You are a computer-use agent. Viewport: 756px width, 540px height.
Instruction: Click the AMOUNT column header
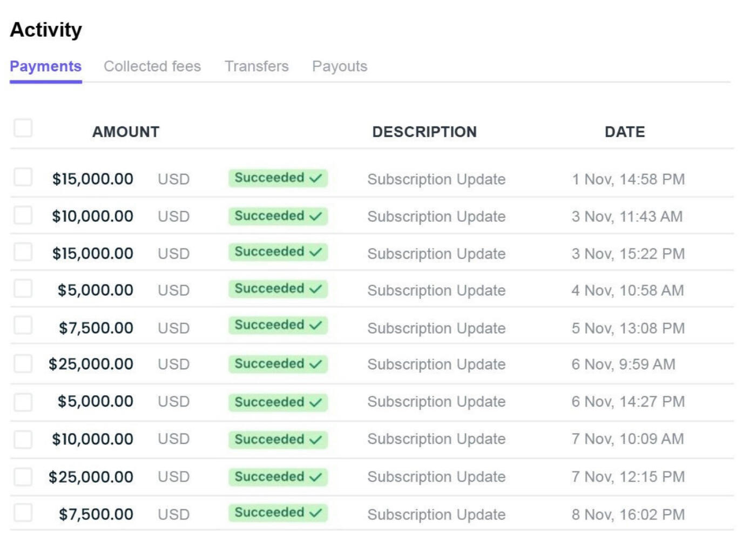126,132
